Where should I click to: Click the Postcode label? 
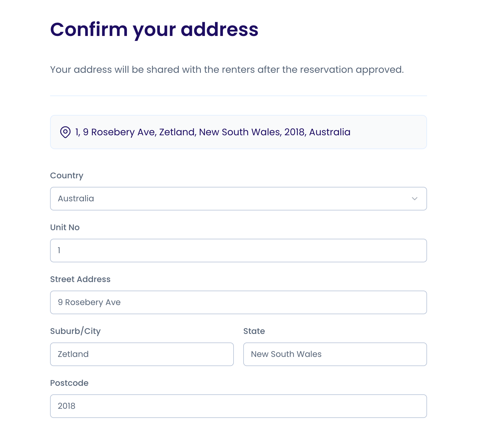click(x=69, y=383)
